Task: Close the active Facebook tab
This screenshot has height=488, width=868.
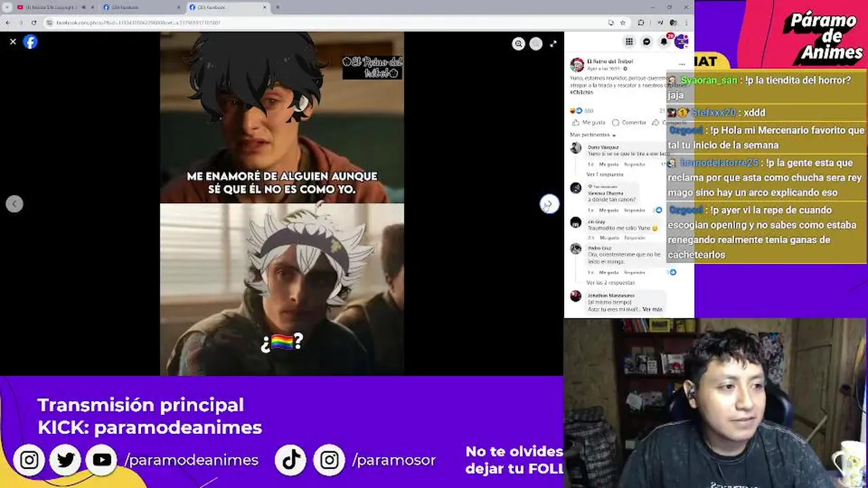Action: [265, 7]
